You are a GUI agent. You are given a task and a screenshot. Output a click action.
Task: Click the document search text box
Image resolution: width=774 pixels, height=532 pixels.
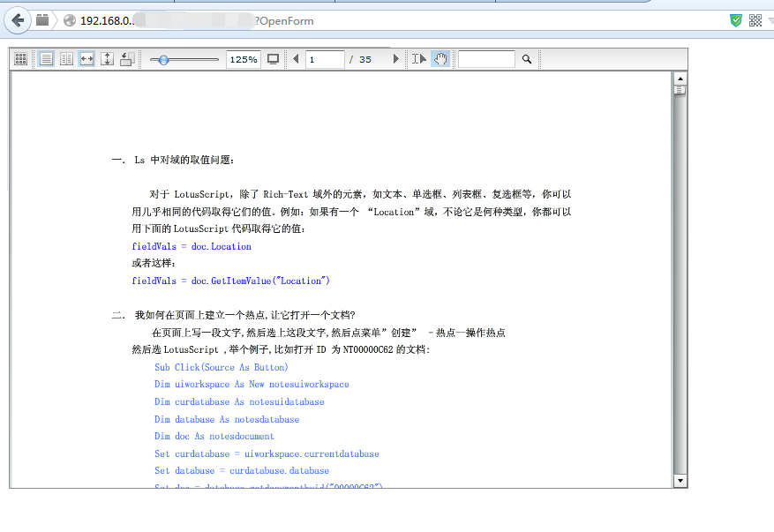click(x=486, y=59)
